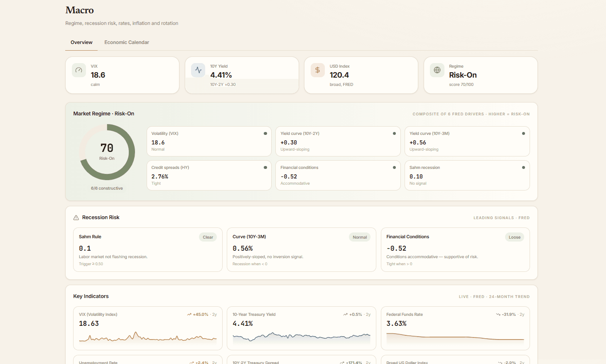The image size is (606, 364).
Task: Click the Key Indicators section heading
Action: click(91, 296)
